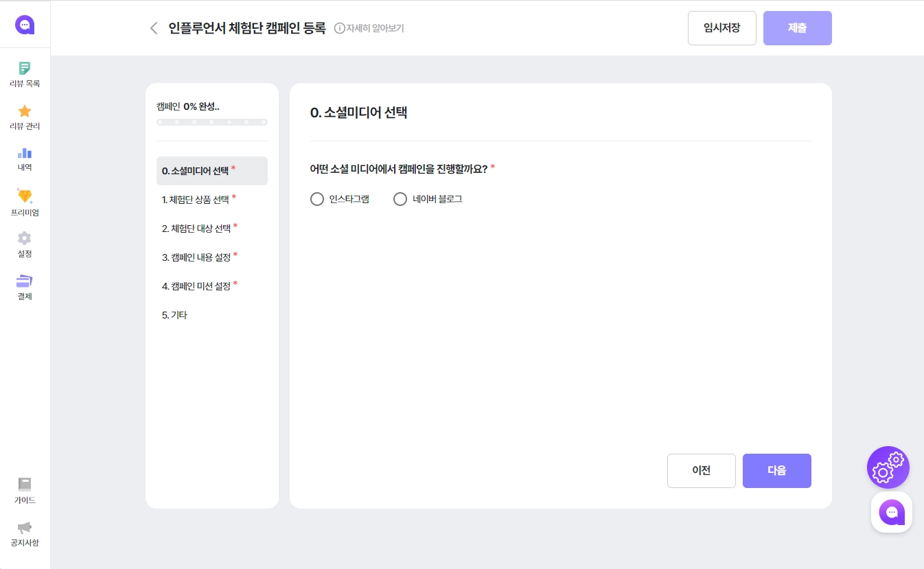Open 리뷰 관리 star icon
Image resolution: width=924 pixels, height=569 pixels.
point(25,111)
